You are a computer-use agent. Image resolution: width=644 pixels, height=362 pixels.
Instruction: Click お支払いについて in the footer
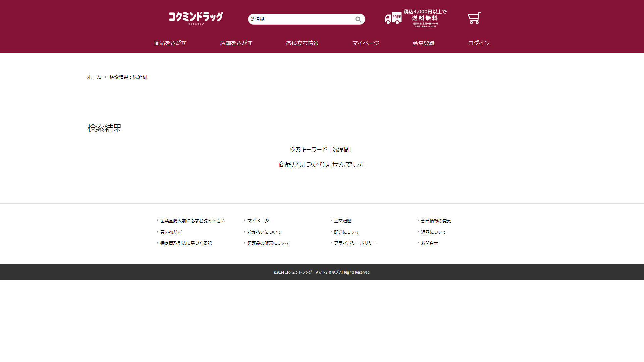pos(264,232)
